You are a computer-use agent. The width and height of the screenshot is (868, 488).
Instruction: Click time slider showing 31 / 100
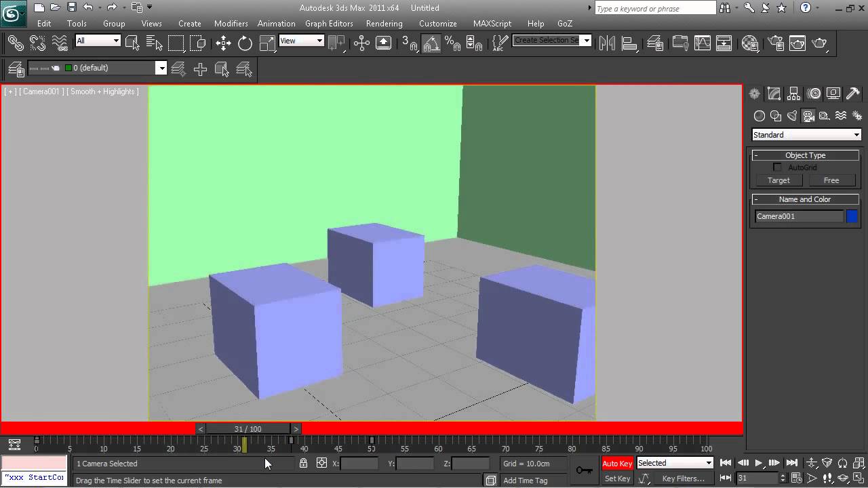248,429
